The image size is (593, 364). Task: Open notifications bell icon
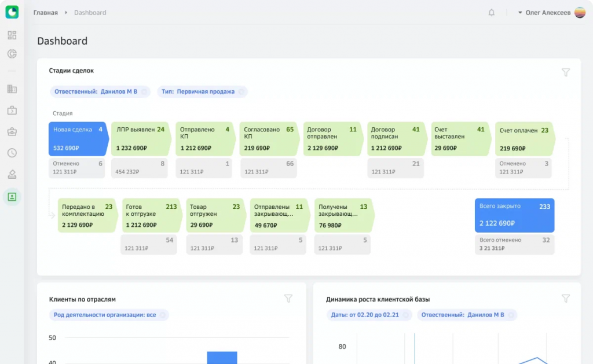point(492,13)
